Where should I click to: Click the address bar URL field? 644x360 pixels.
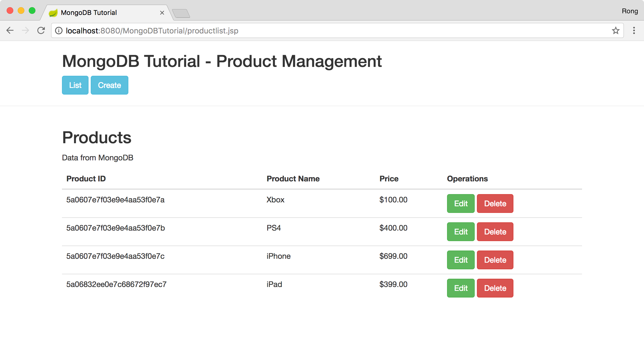click(337, 30)
